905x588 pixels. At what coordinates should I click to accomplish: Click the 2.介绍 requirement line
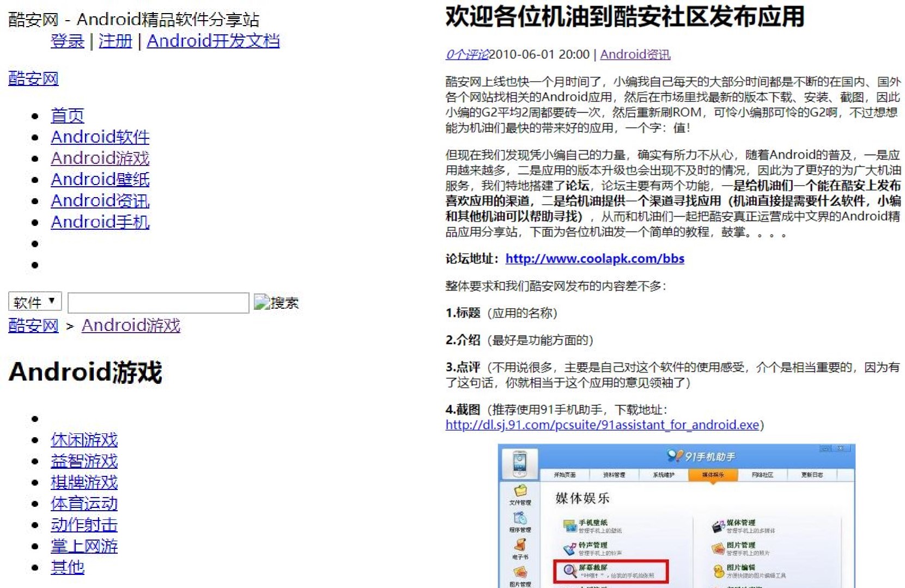pos(519,340)
